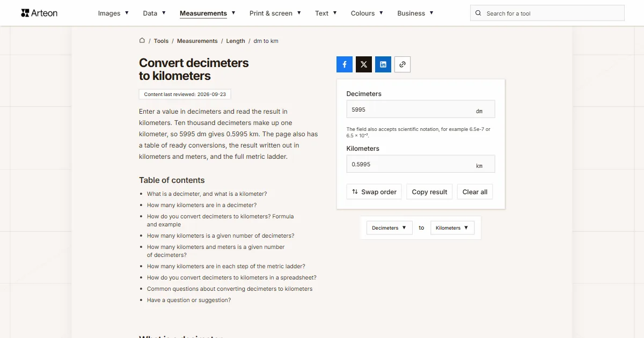Expand the Business menu

coord(415,13)
